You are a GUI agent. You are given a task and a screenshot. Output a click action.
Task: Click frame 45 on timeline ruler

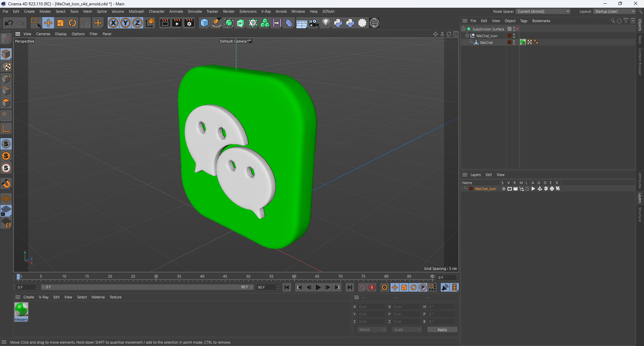(225, 277)
